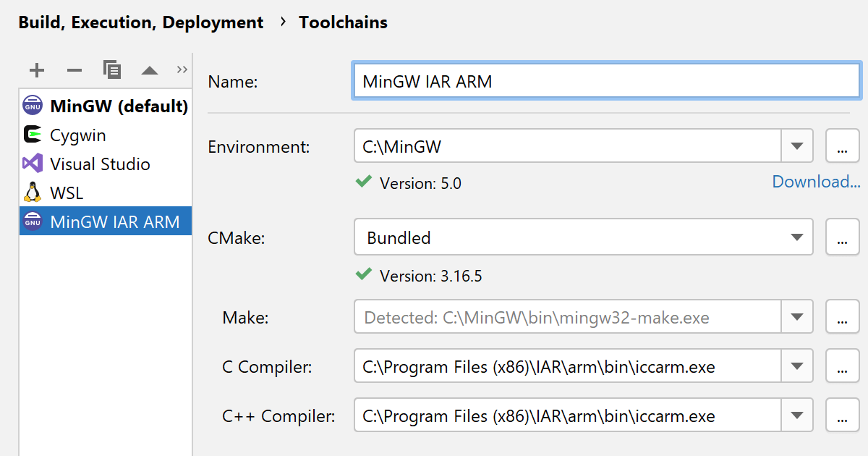Click the move toolchain up arrow
Screen dimensions: 868x456
149,70
